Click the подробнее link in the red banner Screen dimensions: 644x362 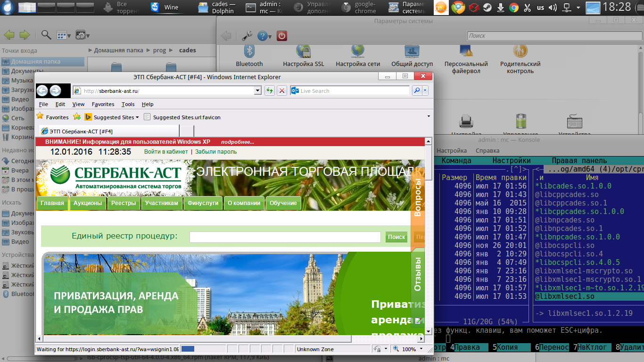point(238,142)
